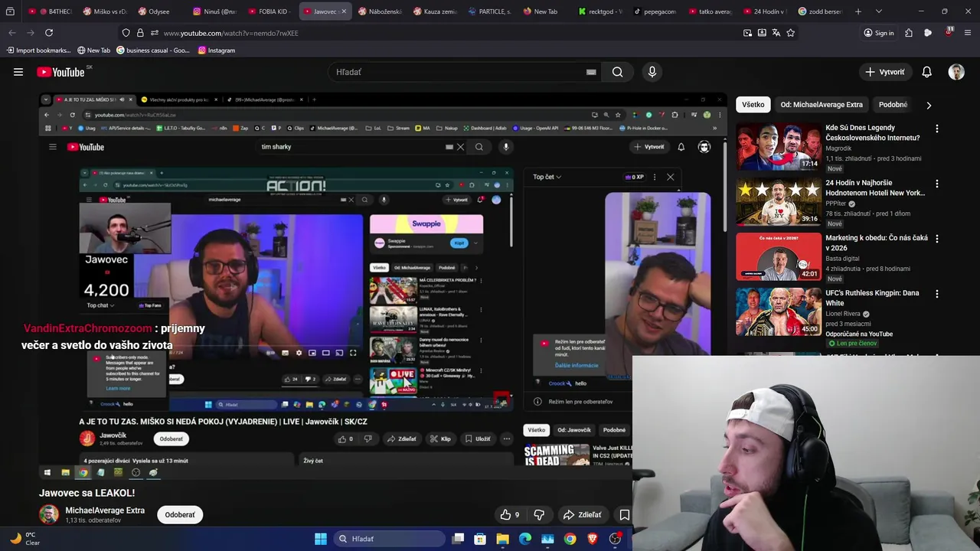Open a new browser tab with plus
The width and height of the screenshot is (980, 551).
858,11
